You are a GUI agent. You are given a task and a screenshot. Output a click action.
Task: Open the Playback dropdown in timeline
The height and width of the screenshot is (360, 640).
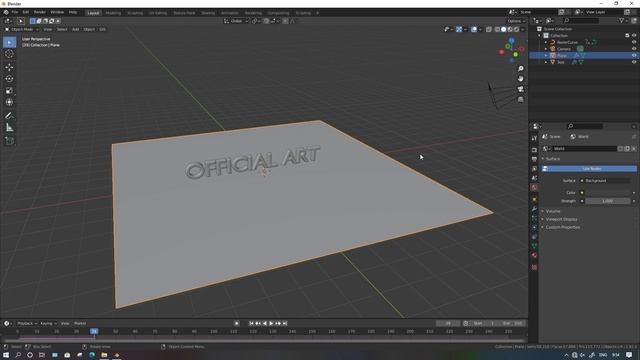(x=27, y=323)
